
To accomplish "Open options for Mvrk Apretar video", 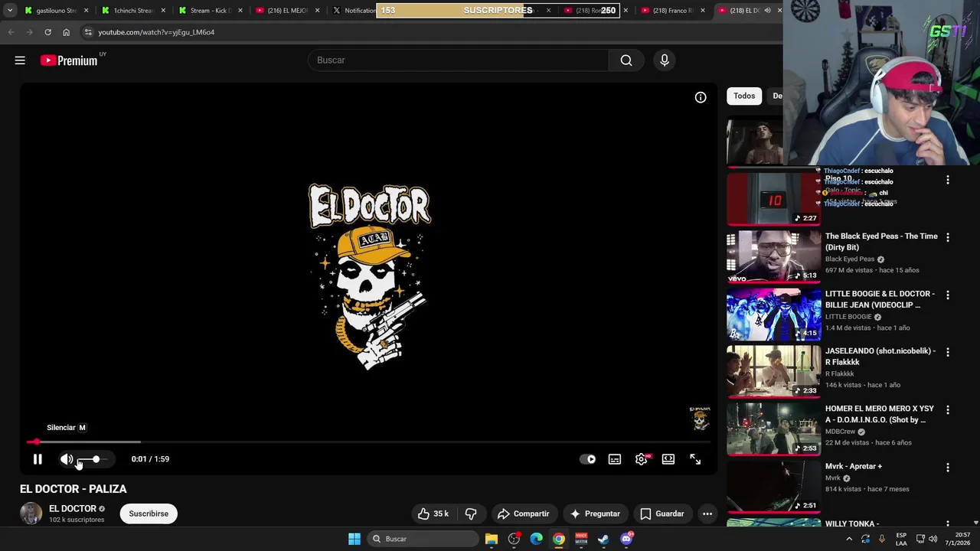I will click(x=948, y=467).
